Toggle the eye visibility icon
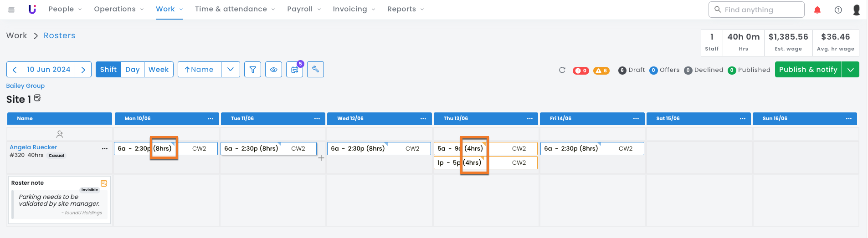Screen dimensions: 868x238 (x=273, y=70)
